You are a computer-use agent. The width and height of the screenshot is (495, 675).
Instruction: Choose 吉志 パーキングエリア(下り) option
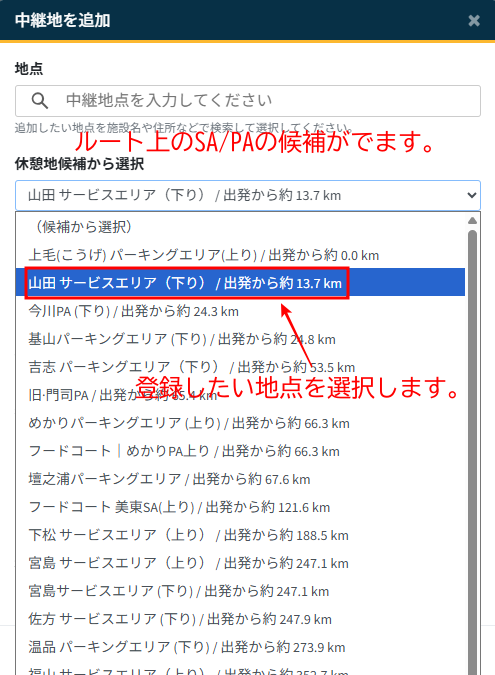(240, 367)
